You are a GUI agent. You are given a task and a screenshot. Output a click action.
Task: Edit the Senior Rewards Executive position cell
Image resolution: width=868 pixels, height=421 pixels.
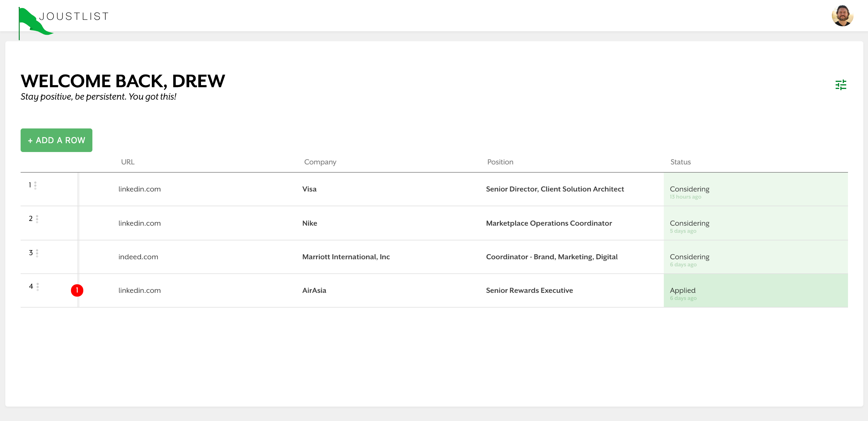(529, 290)
